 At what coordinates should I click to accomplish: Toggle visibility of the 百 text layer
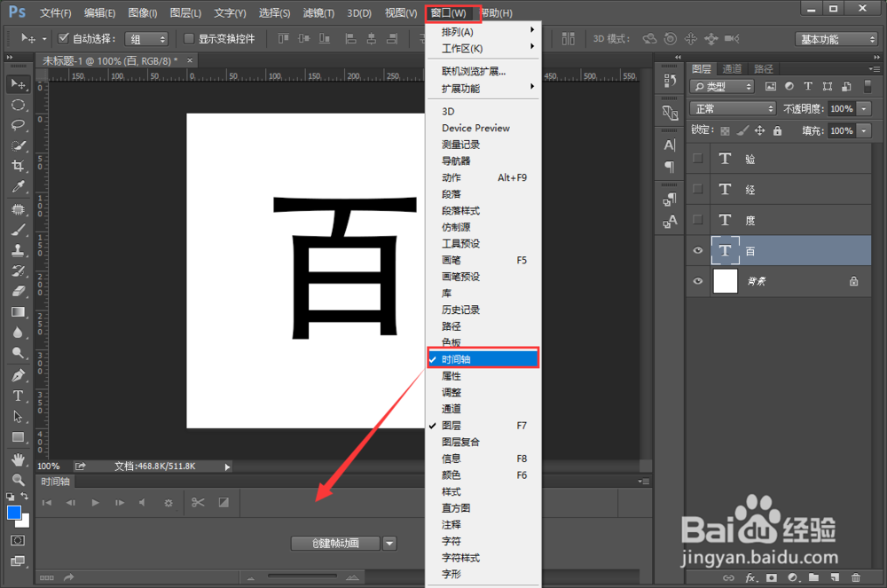[x=698, y=251]
